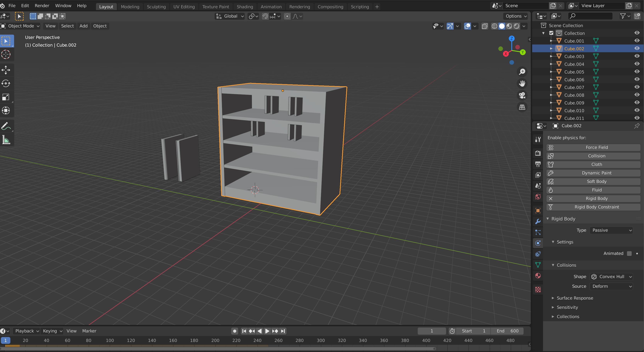Select the Annotate tool

point(6,126)
